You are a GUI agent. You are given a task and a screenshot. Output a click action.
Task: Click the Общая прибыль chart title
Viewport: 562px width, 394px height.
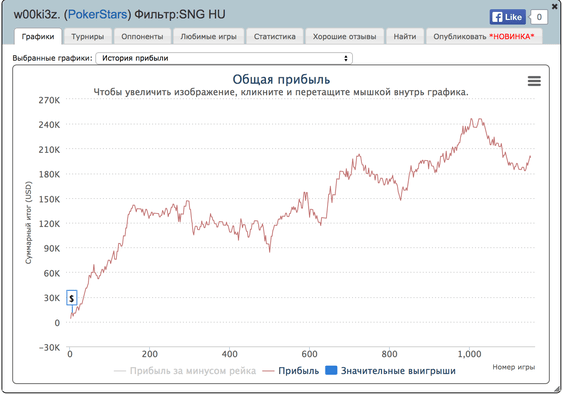coord(281,79)
